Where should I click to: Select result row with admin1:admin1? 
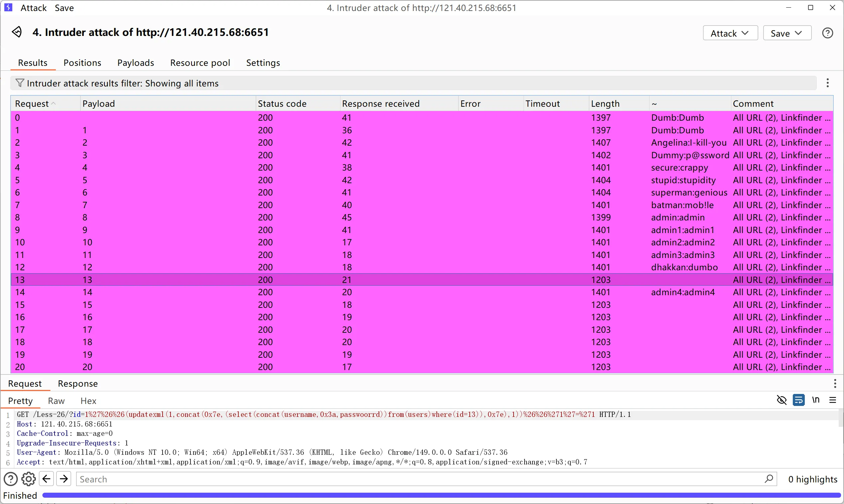click(422, 230)
